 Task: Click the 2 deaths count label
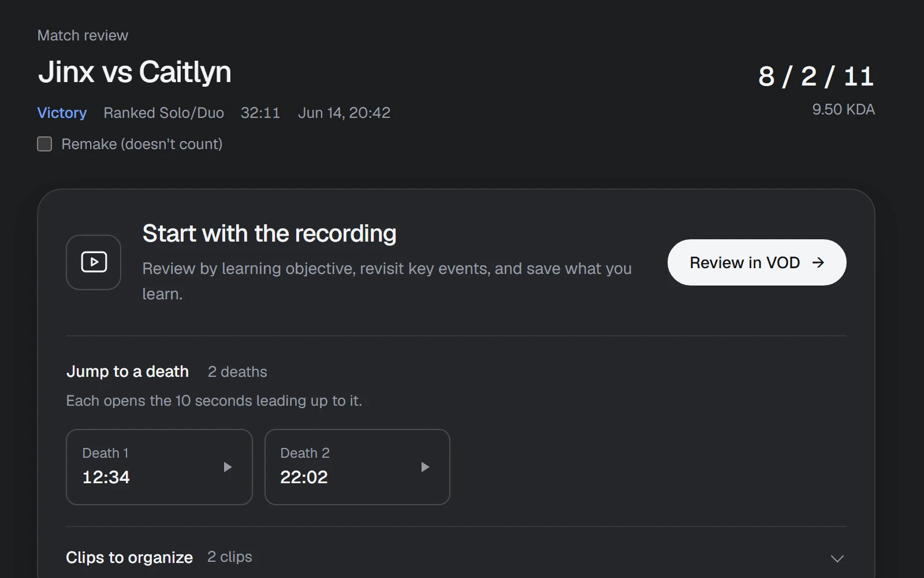click(237, 372)
